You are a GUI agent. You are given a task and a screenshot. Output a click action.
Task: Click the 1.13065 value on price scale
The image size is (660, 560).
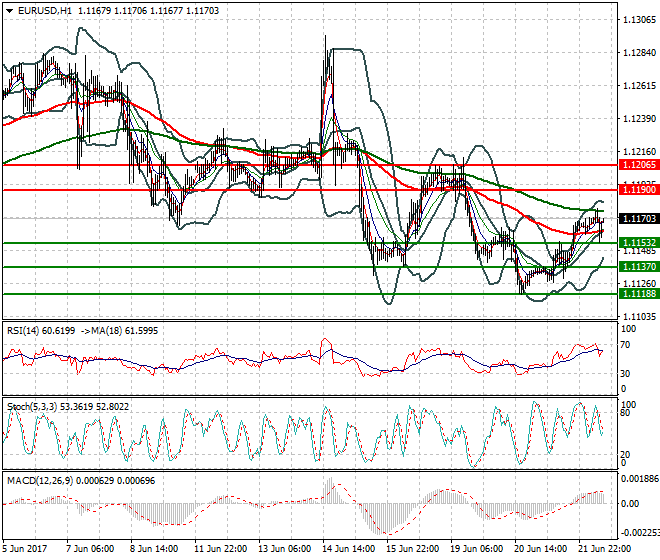point(638,20)
